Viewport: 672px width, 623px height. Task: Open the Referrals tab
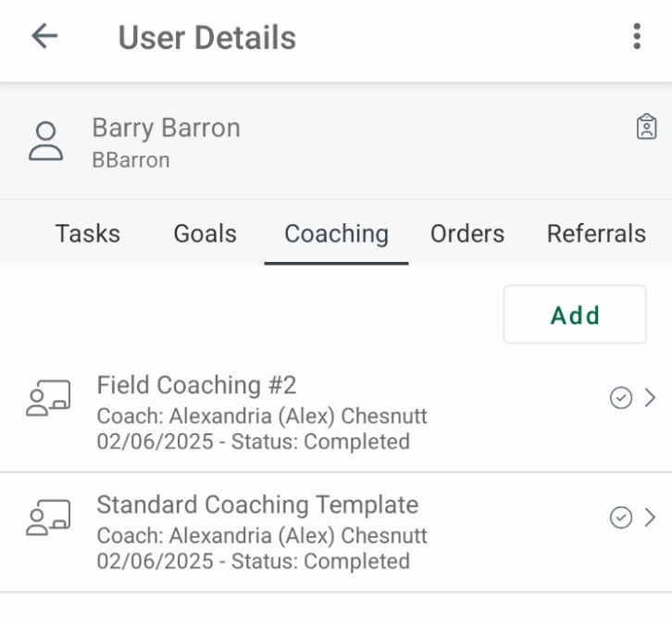point(597,233)
